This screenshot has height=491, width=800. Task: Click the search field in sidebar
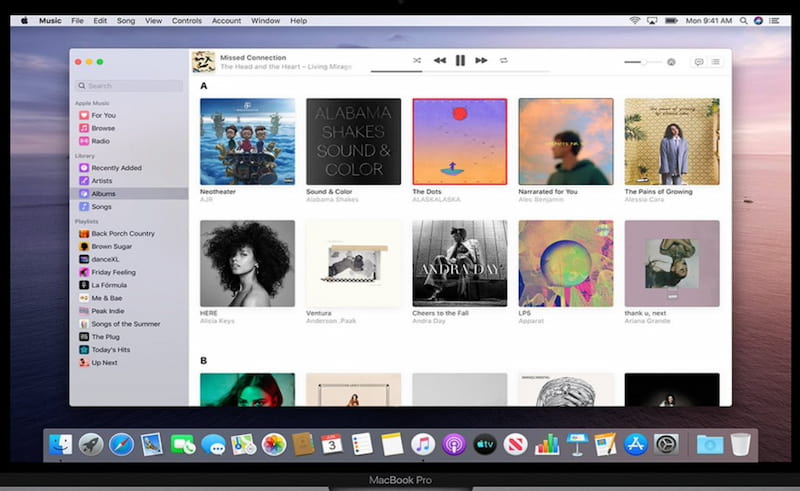point(129,86)
